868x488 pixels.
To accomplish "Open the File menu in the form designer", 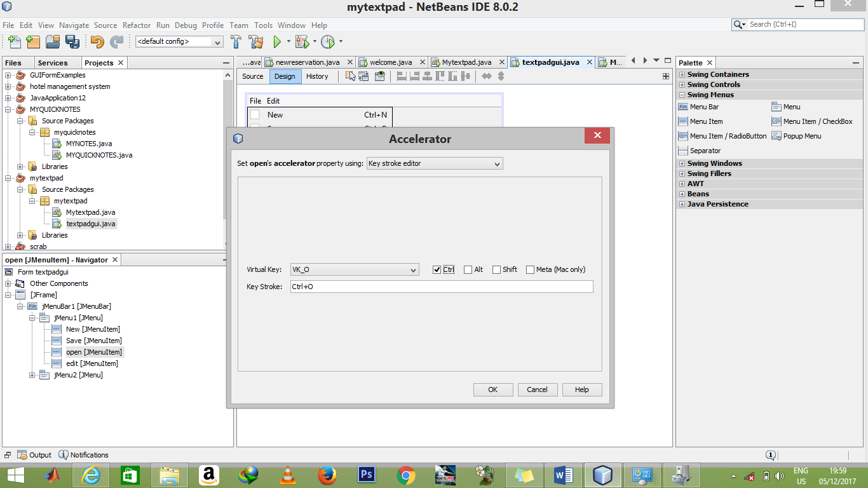I will [x=255, y=101].
